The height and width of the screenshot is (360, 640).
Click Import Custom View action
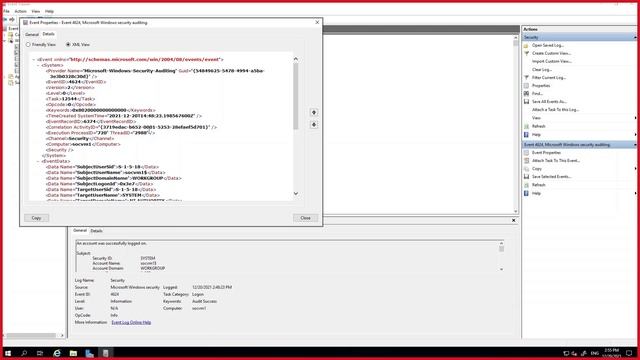(551, 61)
